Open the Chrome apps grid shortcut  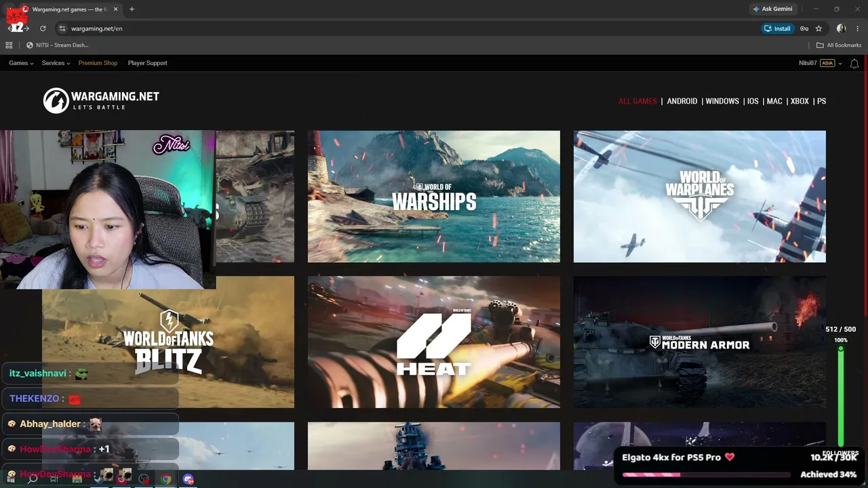9,45
